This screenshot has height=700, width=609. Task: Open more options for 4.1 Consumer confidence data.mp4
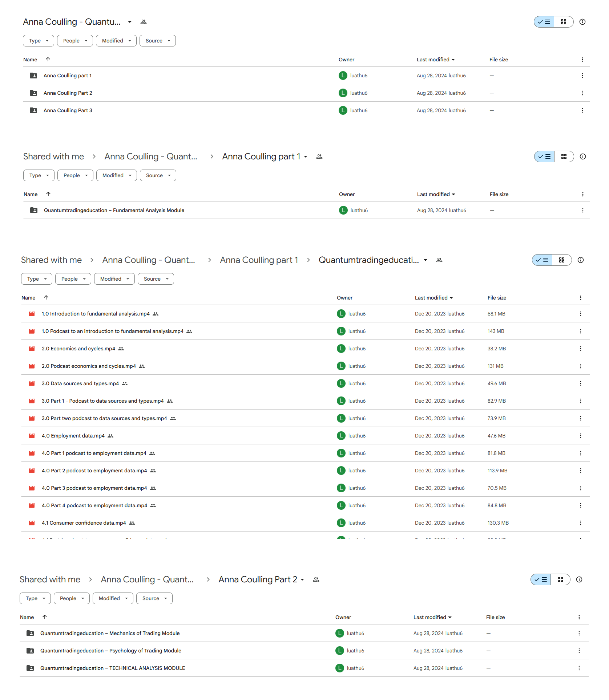pos(580,523)
